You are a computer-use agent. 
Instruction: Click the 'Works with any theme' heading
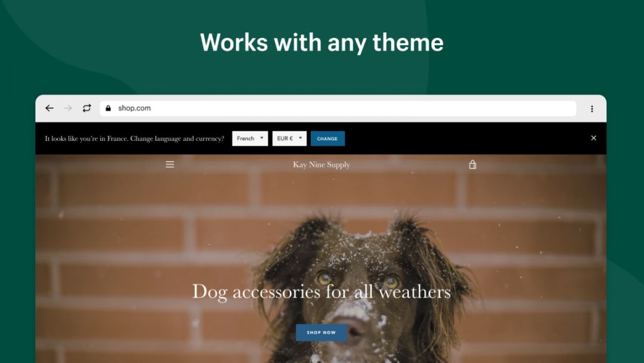pyautogui.click(x=321, y=43)
